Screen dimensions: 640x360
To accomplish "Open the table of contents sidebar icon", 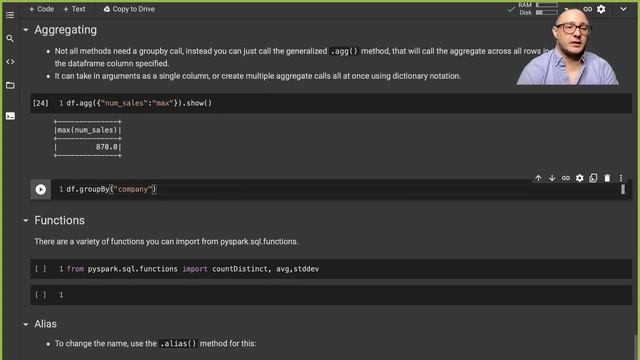I will tap(10, 15).
